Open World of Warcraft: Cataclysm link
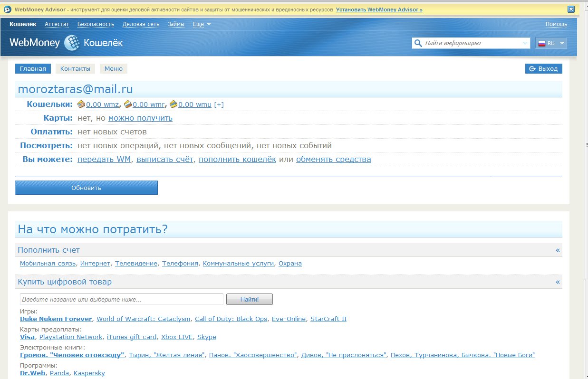The width and height of the screenshot is (588, 379). (x=144, y=319)
